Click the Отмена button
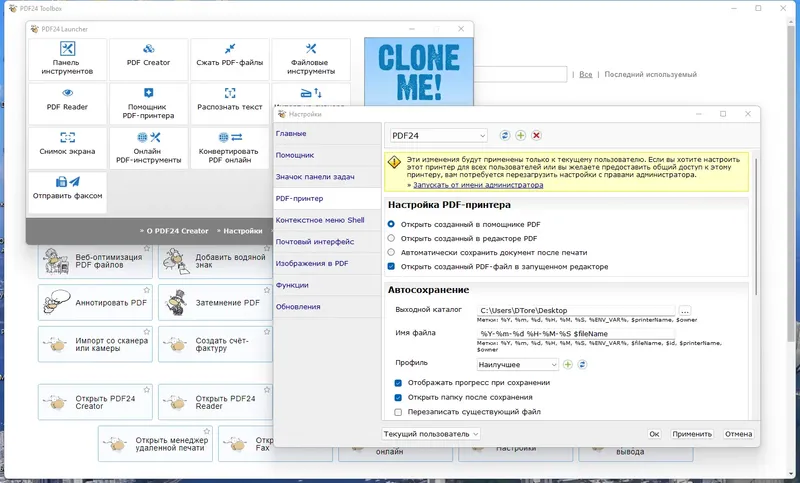The width and height of the screenshot is (800, 483). click(738, 434)
